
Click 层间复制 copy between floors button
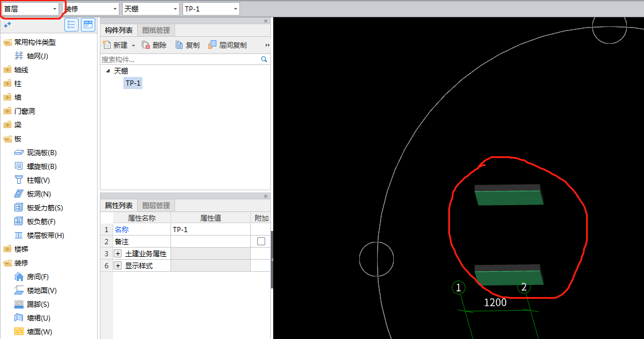[227, 45]
